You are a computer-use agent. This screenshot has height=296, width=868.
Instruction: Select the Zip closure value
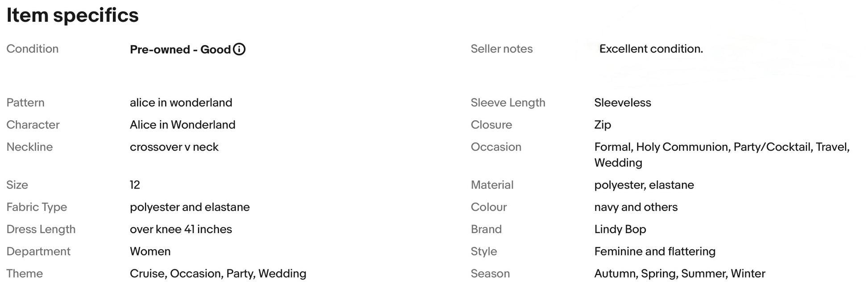[x=602, y=125]
